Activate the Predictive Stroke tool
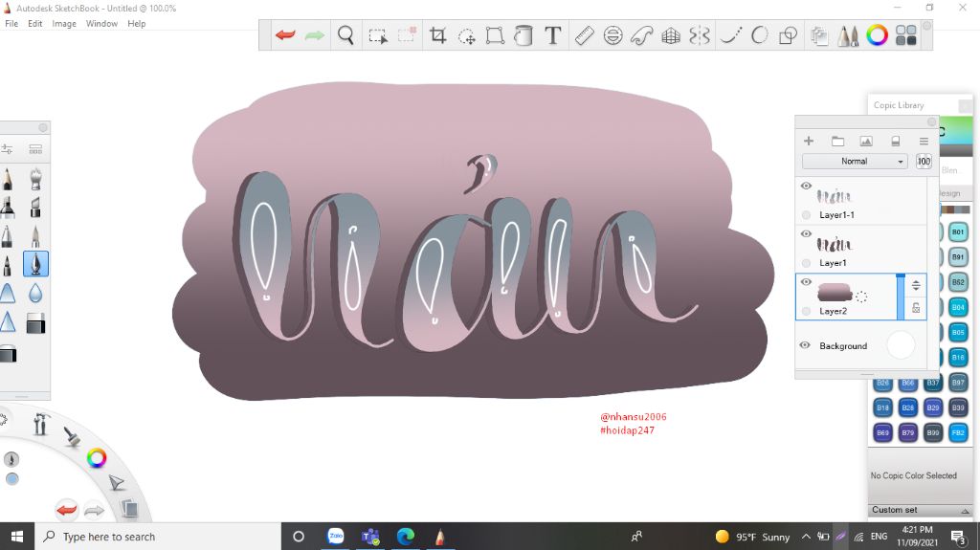Screen dimensions: 980x550 [x=759, y=35]
